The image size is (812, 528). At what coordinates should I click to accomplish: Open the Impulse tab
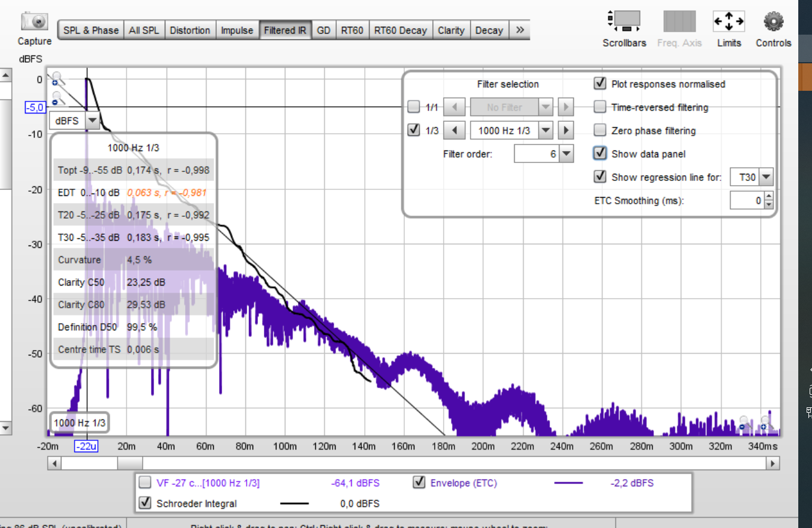coord(237,30)
